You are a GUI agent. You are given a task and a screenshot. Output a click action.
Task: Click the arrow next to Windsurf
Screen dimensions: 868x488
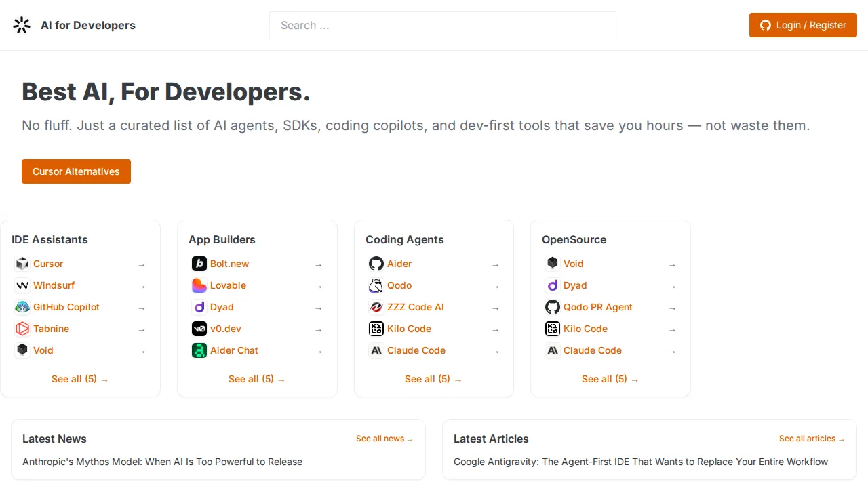[142, 287]
